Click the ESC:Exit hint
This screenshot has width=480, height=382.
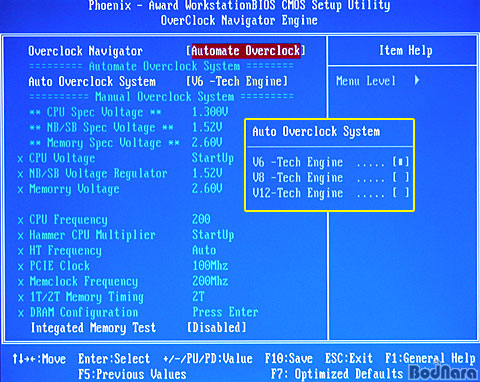point(349,359)
